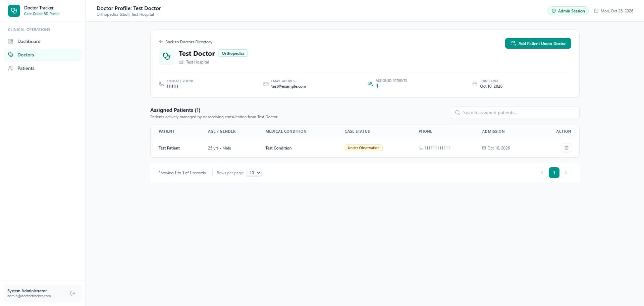Click the Test Patient name cell
This screenshot has height=306, width=644.
[169, 148]
